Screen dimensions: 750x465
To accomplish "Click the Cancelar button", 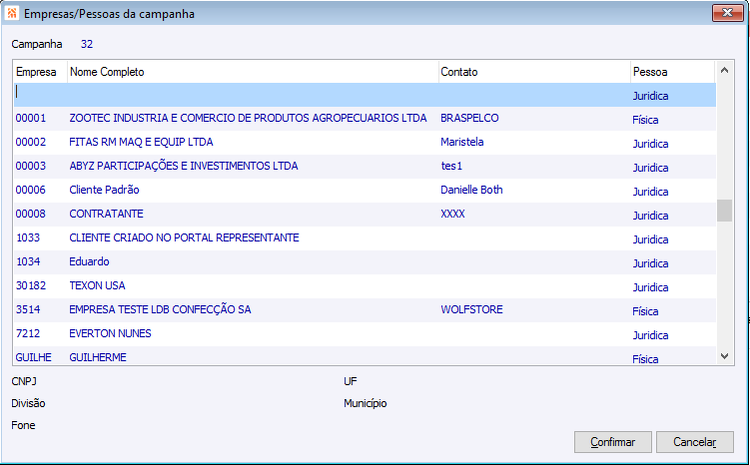I will (x=695, y=442).
